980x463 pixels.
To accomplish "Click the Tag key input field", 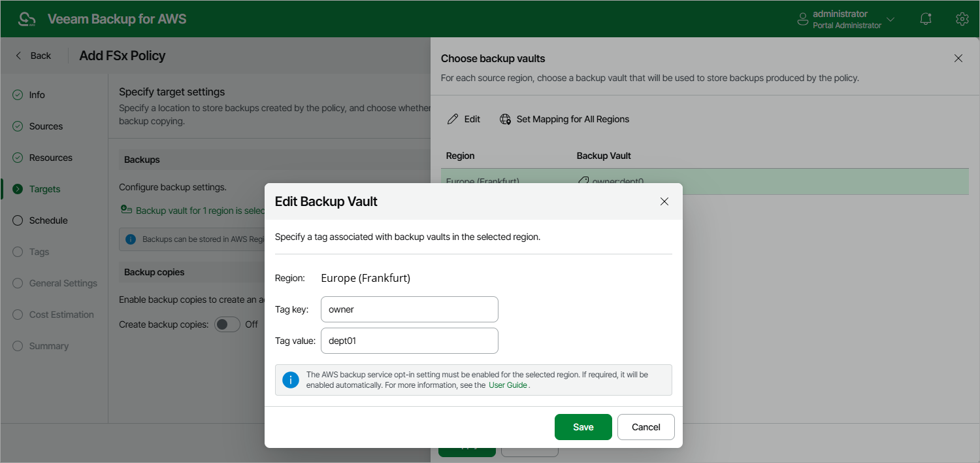I will 410,309.
